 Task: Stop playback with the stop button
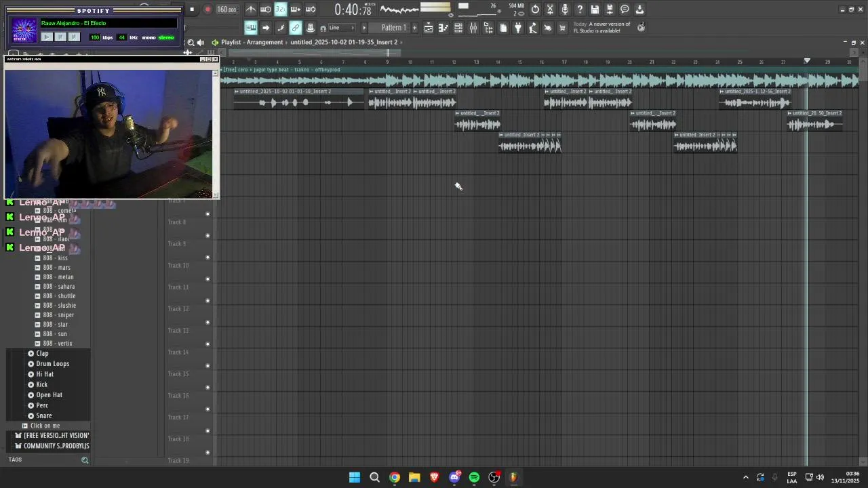tap(192, 9)
